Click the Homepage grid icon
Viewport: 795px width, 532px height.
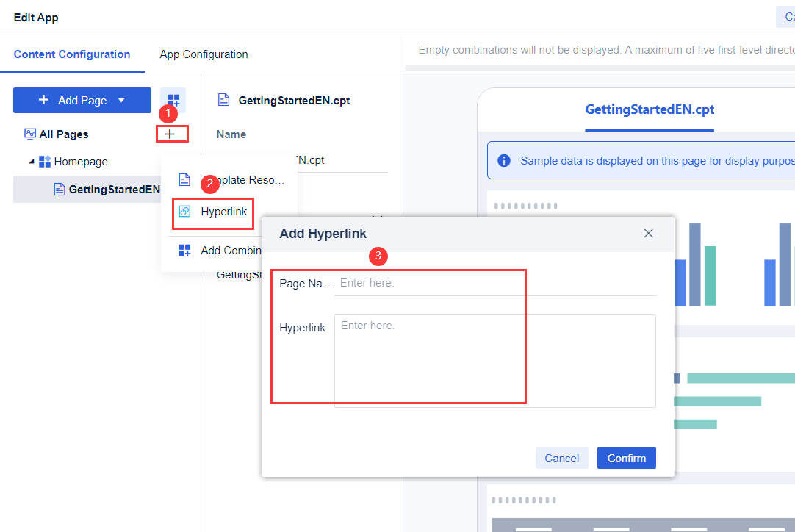[46, 161]
